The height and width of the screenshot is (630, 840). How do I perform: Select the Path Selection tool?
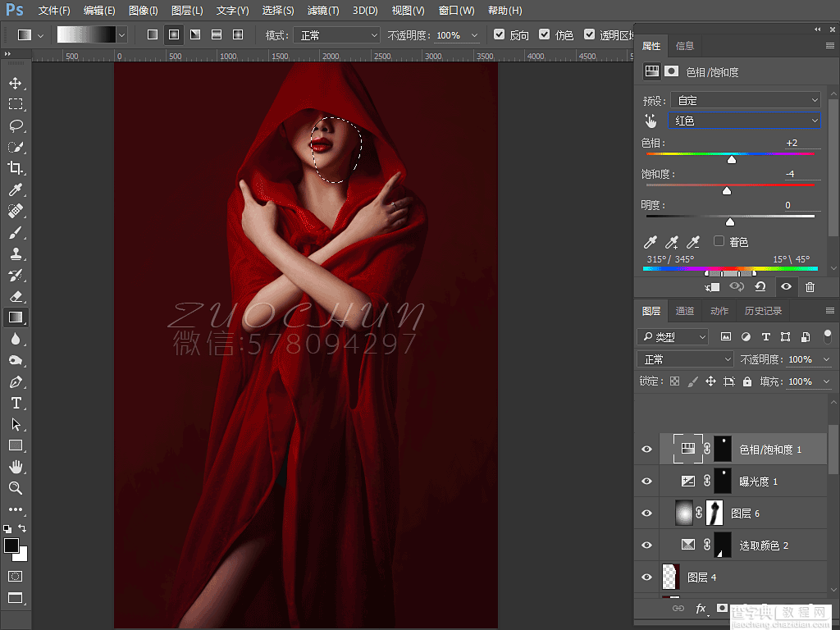tap(16, 424)
